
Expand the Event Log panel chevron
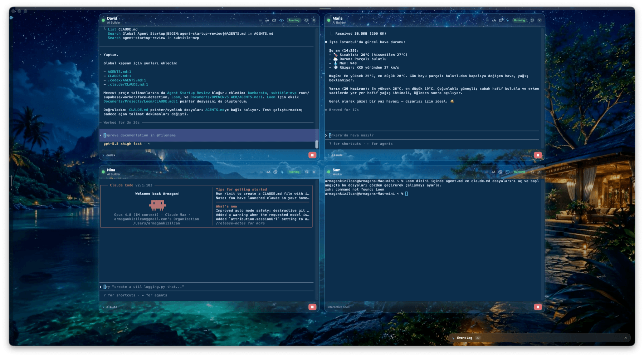tap(626, 338)
